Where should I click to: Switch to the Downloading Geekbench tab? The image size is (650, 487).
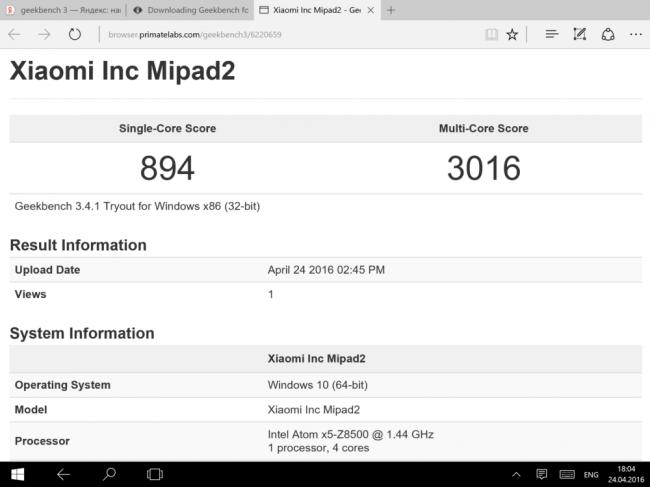(191, 10)
